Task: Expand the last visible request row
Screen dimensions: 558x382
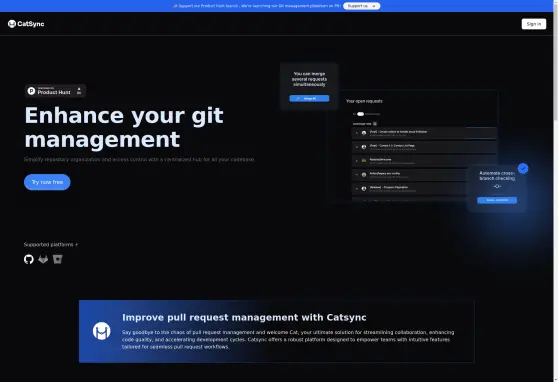Action: coord(410,189)
